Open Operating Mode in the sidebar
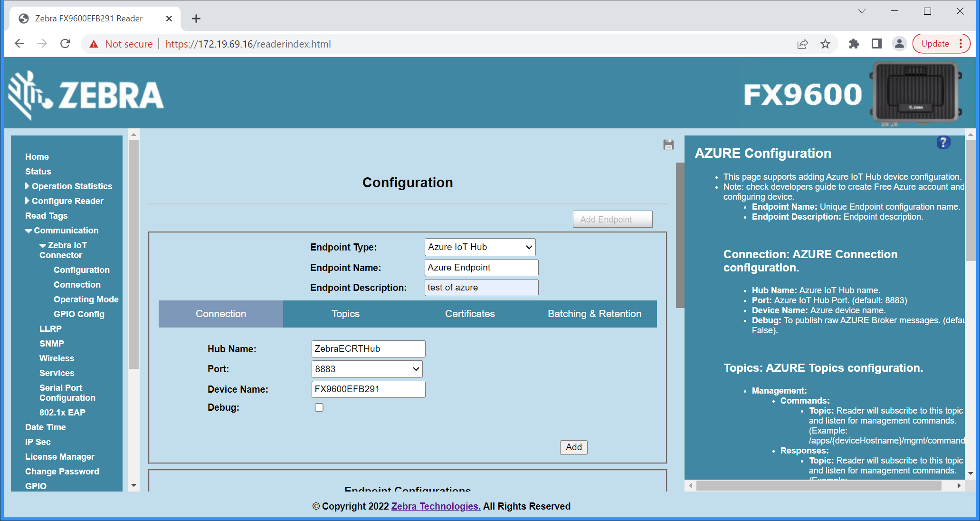The image size is (980, 521). coord(86,299)
